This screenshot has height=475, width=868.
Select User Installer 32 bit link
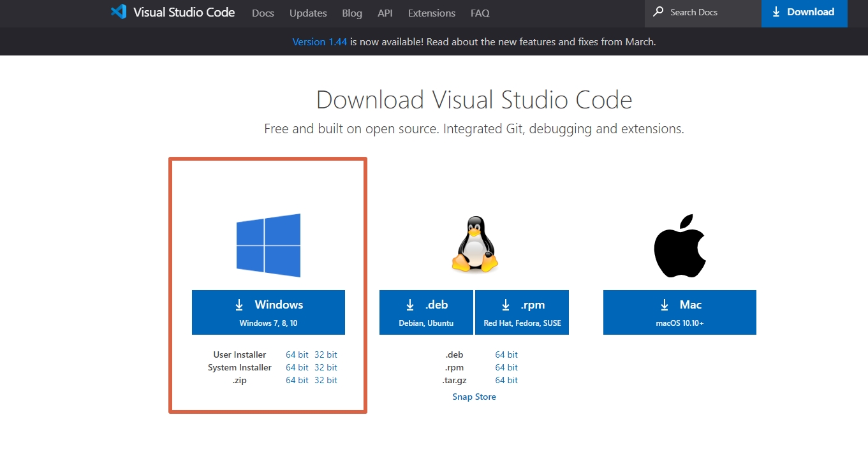326,354
